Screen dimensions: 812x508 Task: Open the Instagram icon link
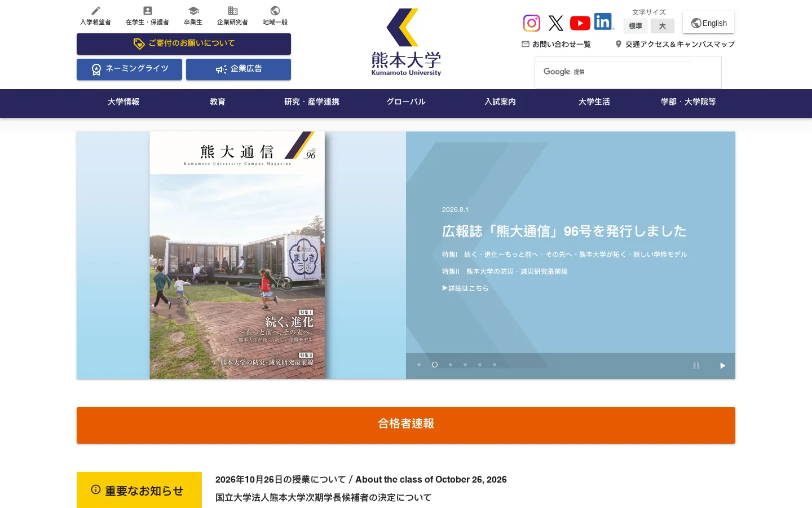532,23
